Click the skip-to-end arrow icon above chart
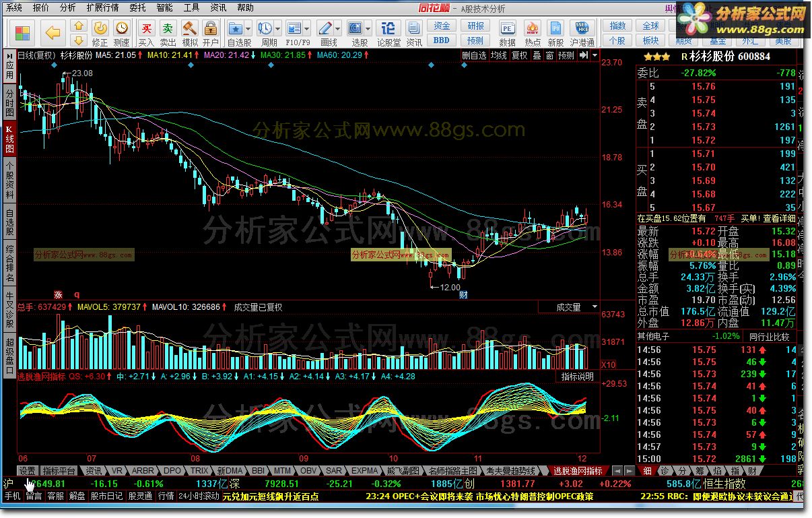Image resolution: width=812 pixels, height=518 pixels. click(x=584, y=55)
